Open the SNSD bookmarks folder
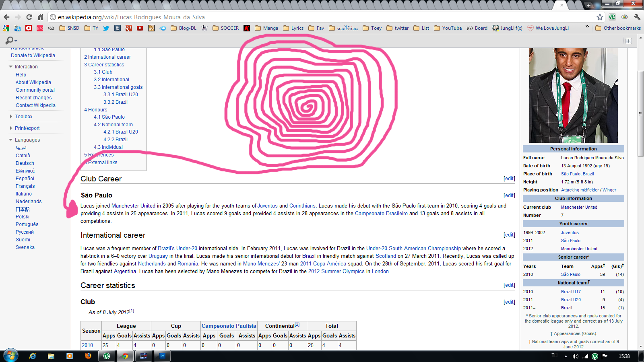This screenshot has height=362, width=644. pyautogui.click(x=69, y=28)
